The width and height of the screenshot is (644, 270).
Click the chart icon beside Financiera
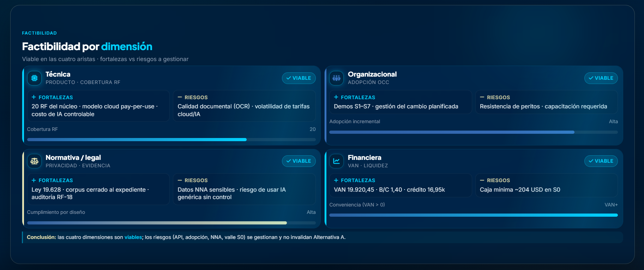coord(336,161)
